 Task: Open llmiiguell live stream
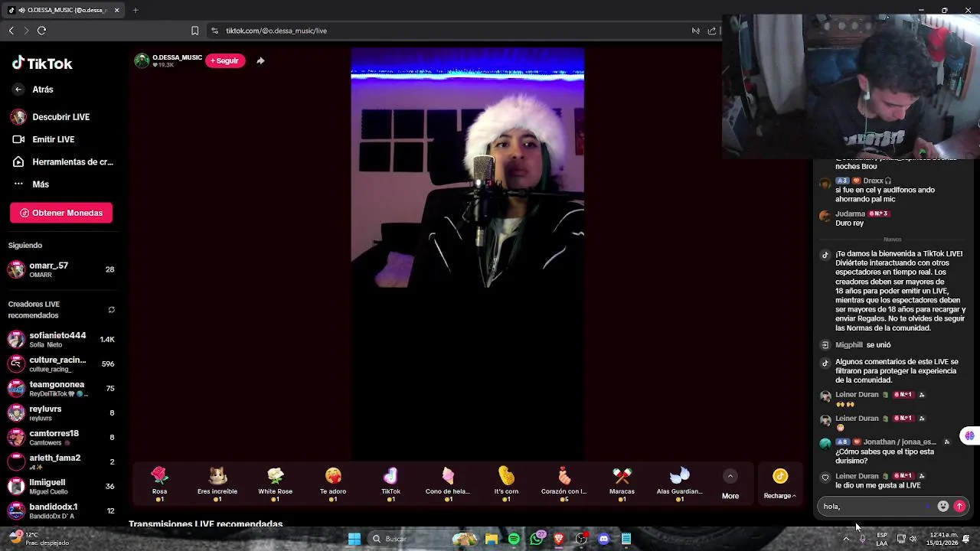61,486
